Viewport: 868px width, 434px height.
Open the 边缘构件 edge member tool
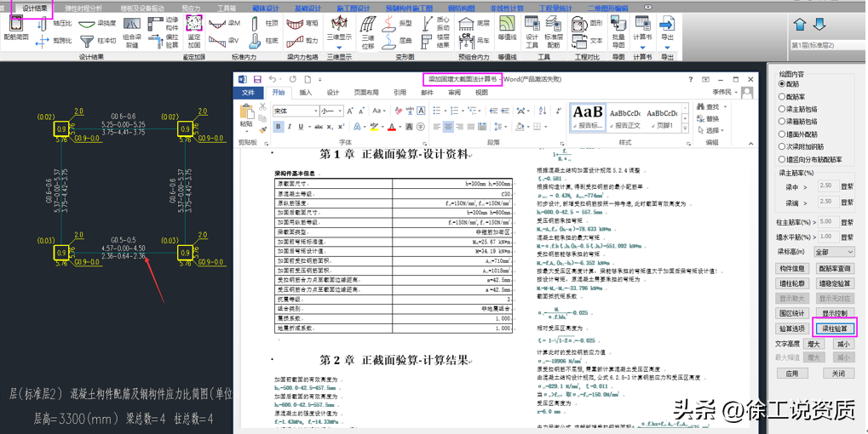(x=164, y=24)
